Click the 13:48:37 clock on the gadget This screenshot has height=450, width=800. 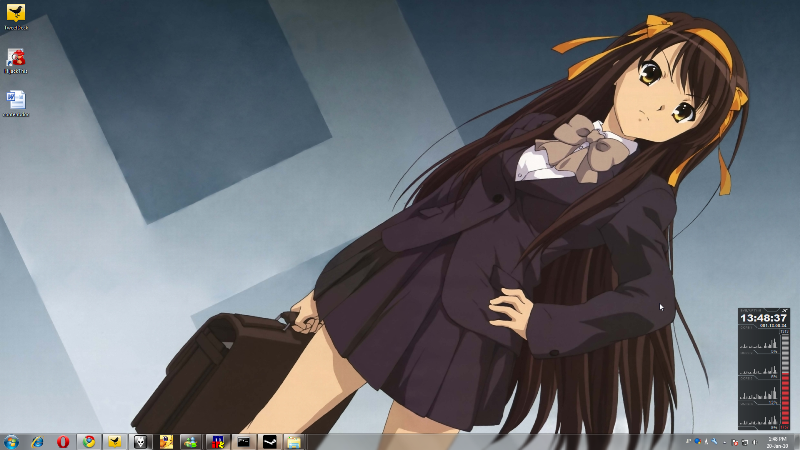click(x=763, y=318)
